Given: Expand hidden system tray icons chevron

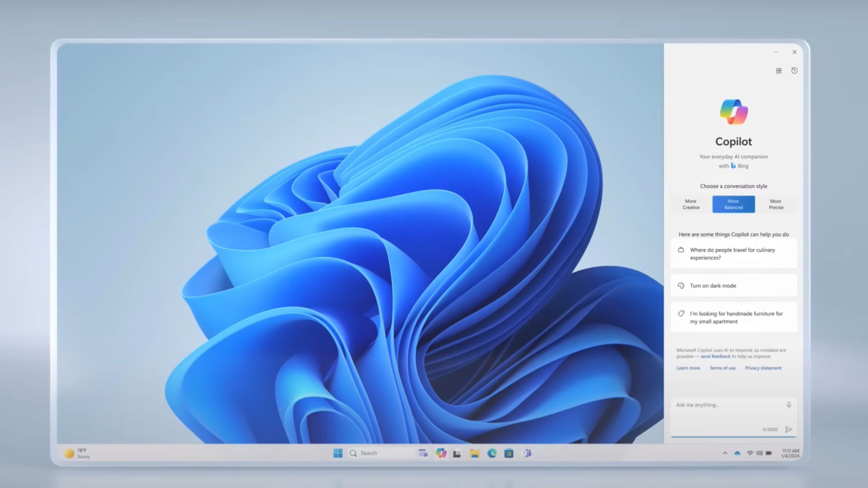Looking at the screenshot, I should tap(725, 453).
